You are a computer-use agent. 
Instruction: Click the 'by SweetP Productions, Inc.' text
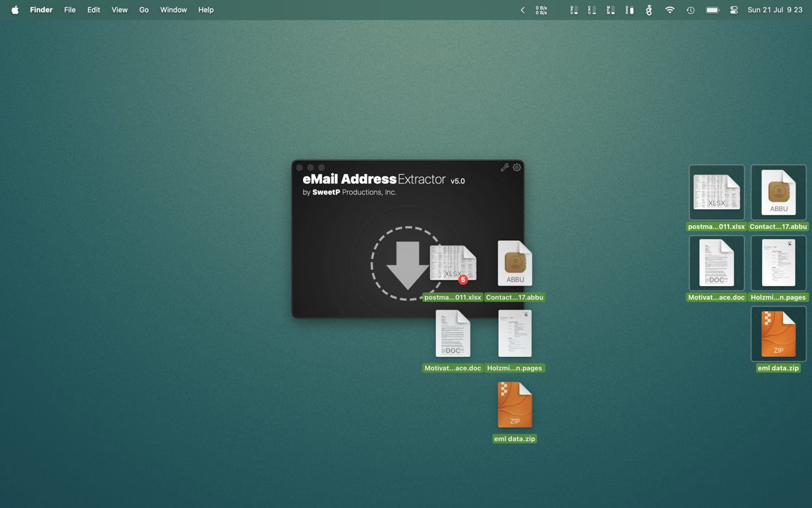[x=350, y=192]
